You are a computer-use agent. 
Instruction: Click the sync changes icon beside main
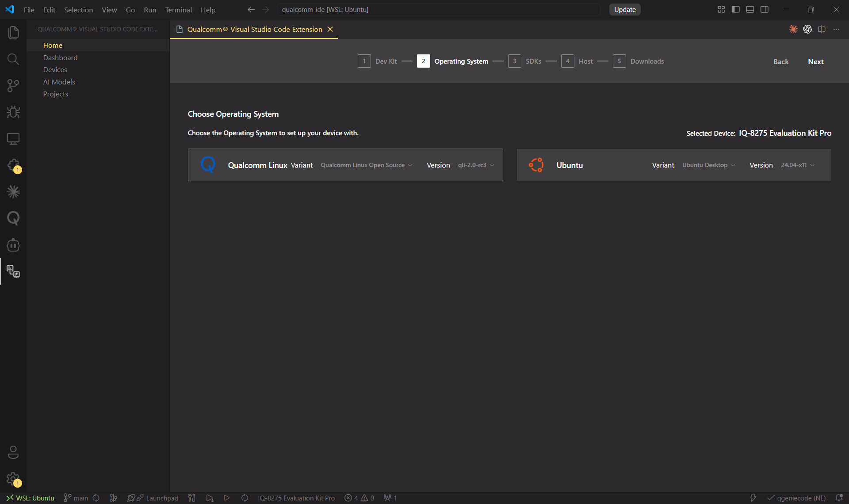(x=96, y=498)
